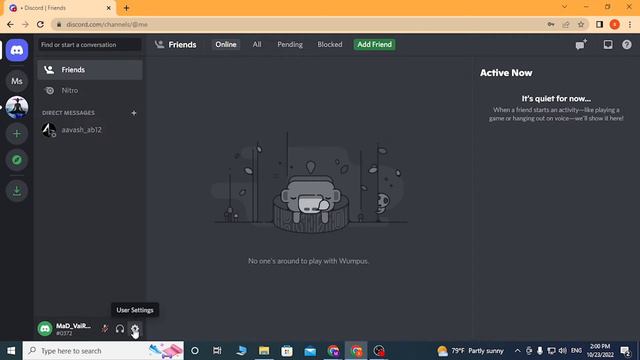Open the Inbox icon
The width and height of the screenshot is (640, 360).
[x=608, y=44]
